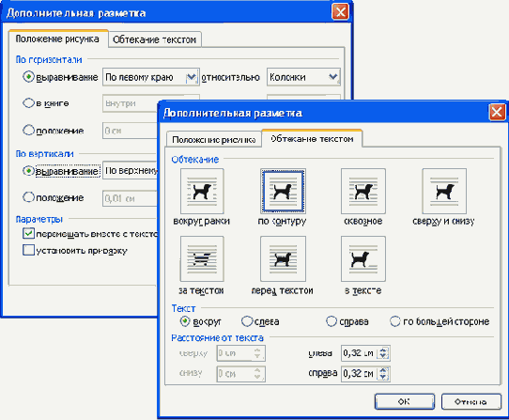Image resolution: width=509 pixels, height=420 pixels.
Task: Open the 'По левому краю' alignment dropdown
Action: (x=192, y=77)
